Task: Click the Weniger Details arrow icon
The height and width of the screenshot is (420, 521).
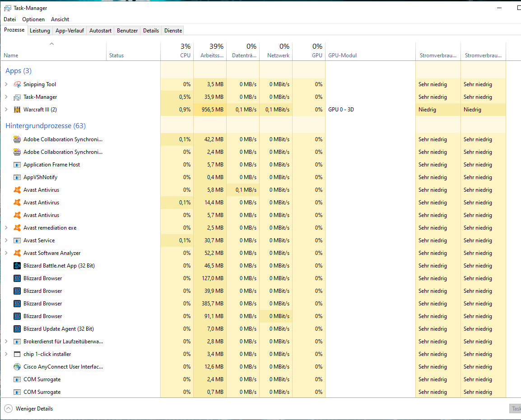Action: tap(8, 408)
